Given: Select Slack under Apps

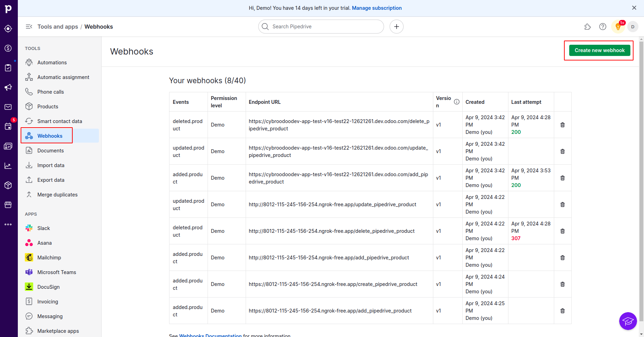Looking at the screenshot, I should tap(44, 228).
